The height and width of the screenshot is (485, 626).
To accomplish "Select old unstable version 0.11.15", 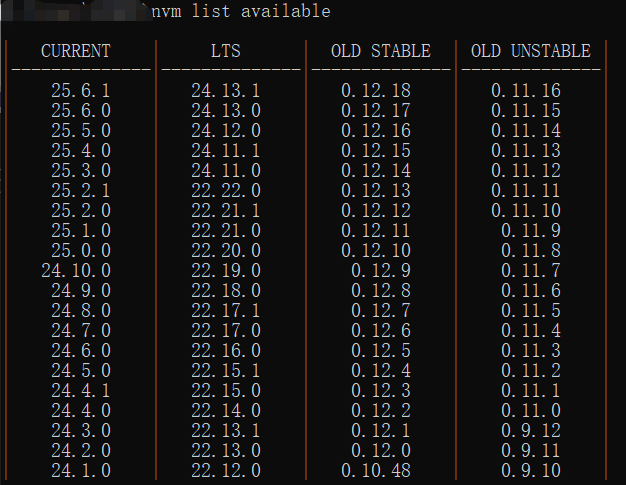I will click(526, 111).
